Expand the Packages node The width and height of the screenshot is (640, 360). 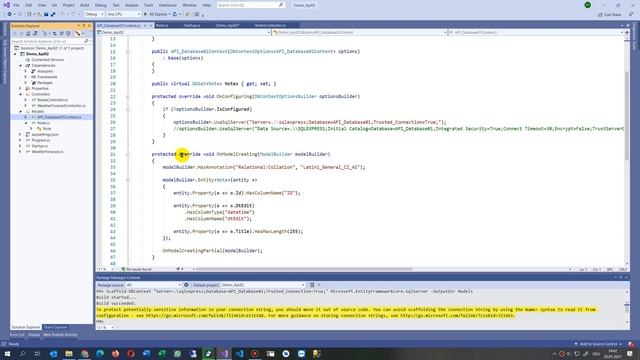click(26, 82)
